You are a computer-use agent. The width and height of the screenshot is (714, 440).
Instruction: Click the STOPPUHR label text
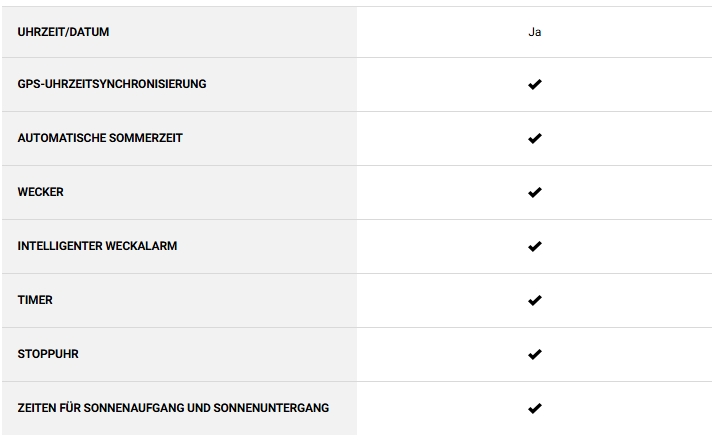pos(48,354)
